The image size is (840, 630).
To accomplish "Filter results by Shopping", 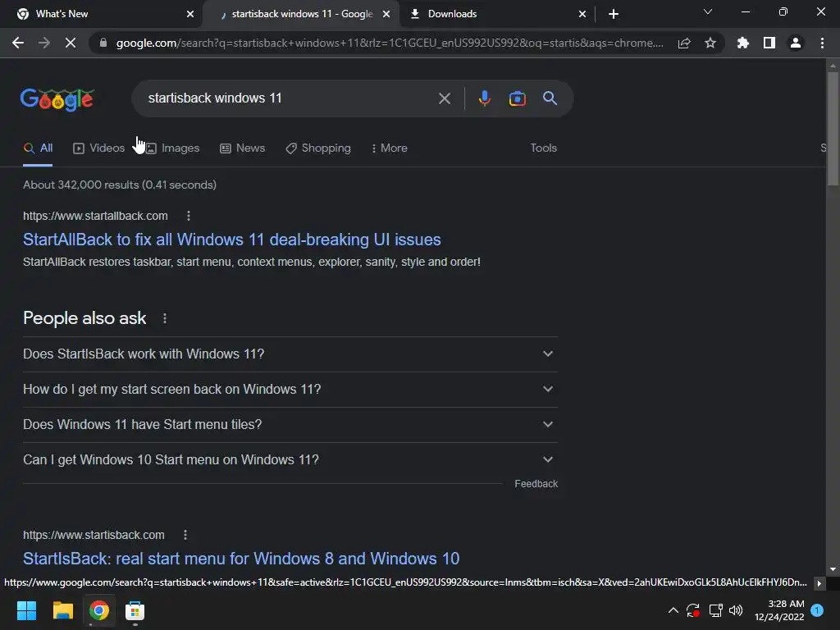I will [318, 148].
